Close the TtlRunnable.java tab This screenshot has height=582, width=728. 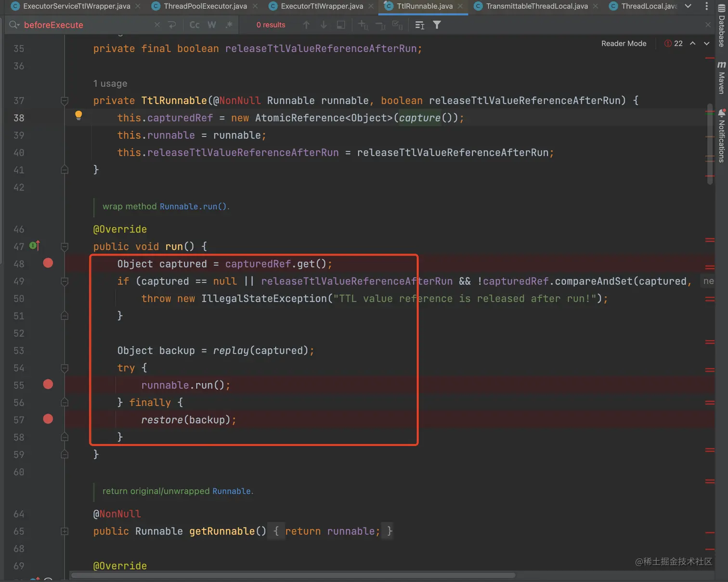(x=460, y=6)
